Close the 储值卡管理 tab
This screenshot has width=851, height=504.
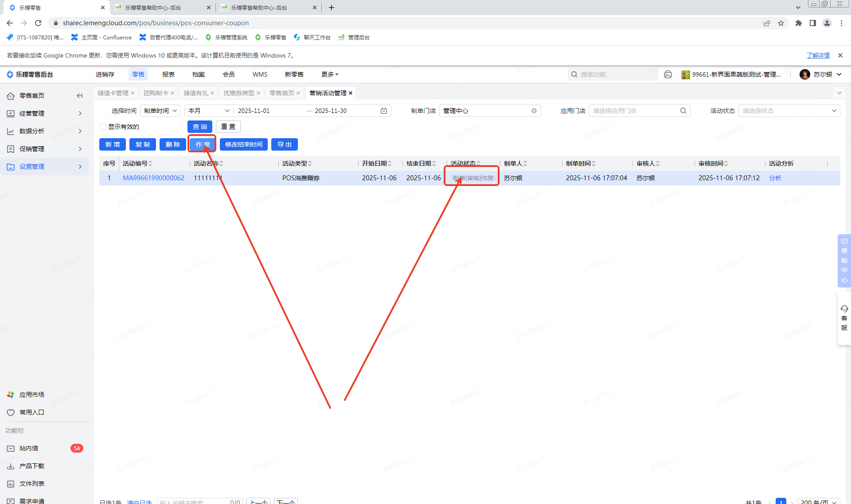point(133,93)
